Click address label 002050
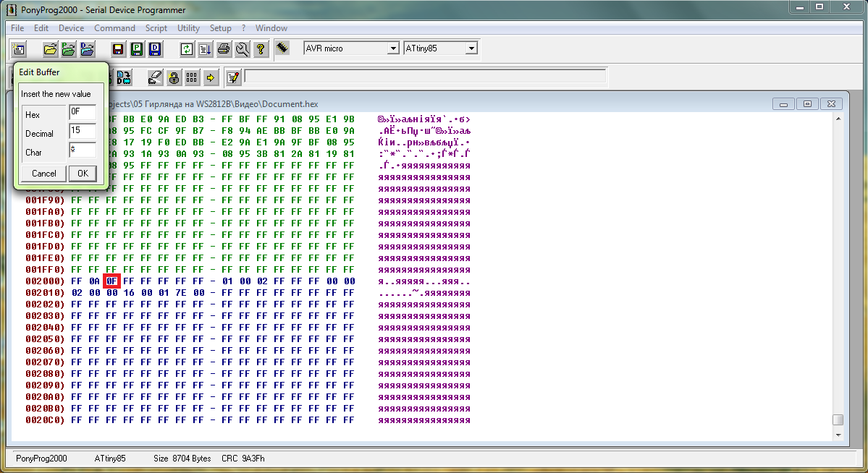Screen dimensions: 868x473 point(45,339)
